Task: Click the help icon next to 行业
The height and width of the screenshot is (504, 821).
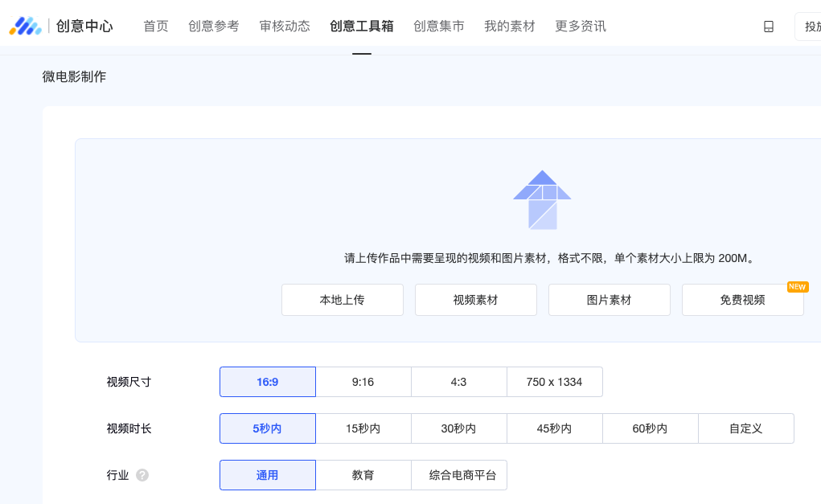Action: tap(142, 475)
